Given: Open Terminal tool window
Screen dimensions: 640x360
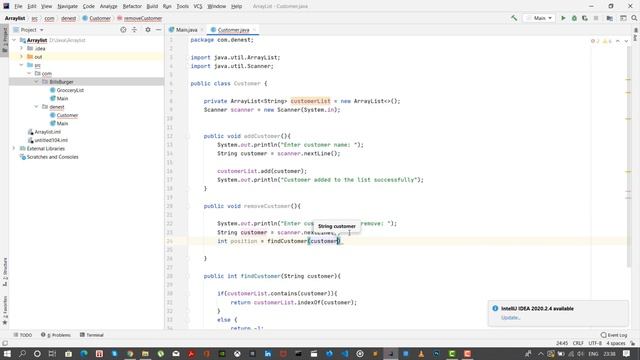Looking at the screenshot, I should [x=92, y=335].
